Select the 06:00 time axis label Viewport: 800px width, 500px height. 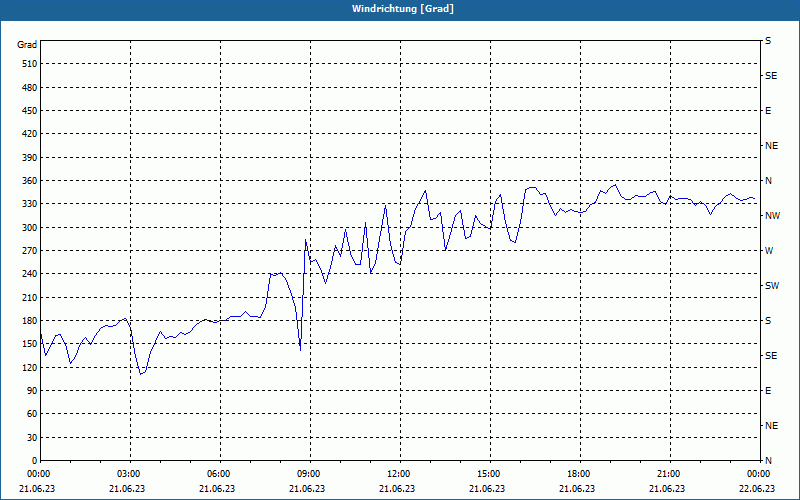tap(220, 473)
